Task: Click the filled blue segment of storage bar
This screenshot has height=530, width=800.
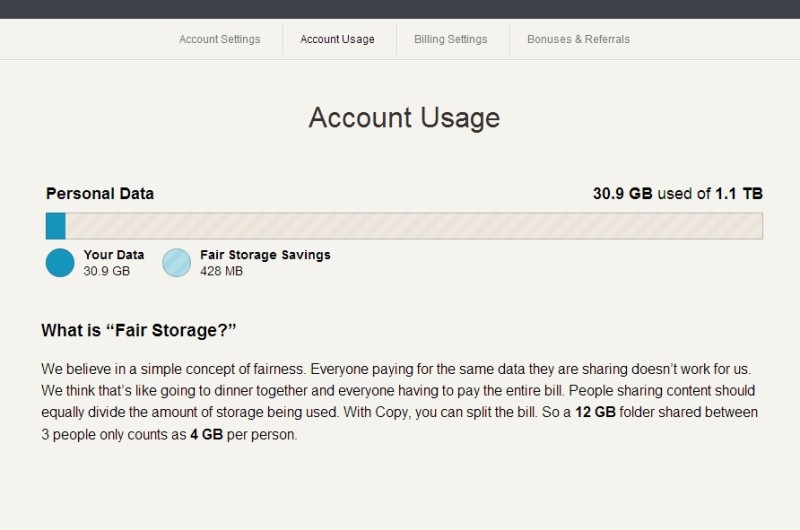Action: tap(56, 226)
